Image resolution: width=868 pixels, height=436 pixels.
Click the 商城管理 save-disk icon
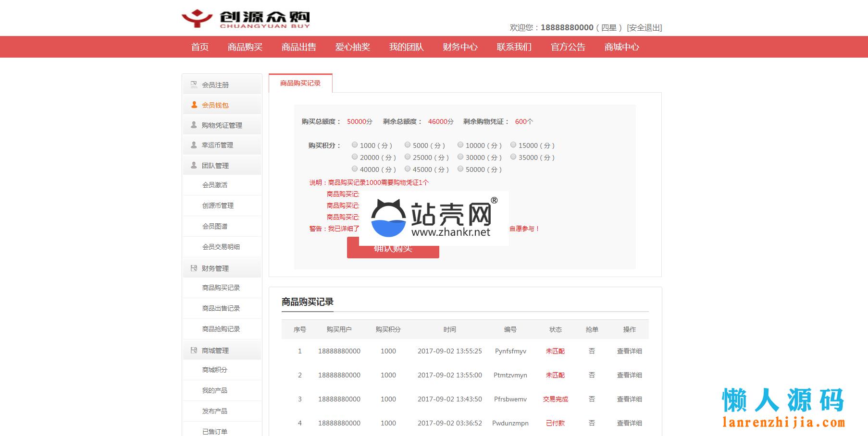point(194,351)
